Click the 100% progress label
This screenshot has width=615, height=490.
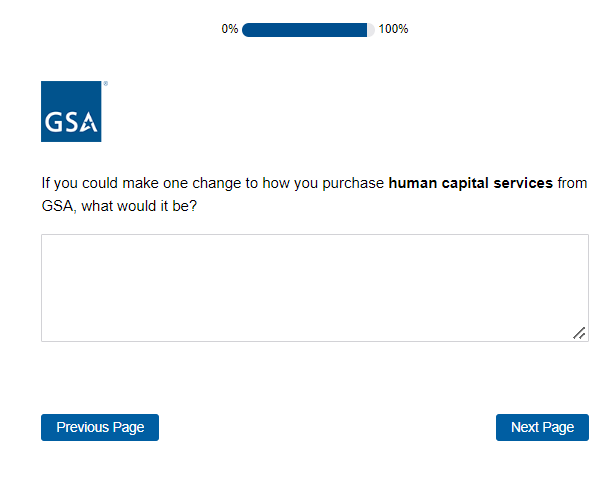click(393, 30)
